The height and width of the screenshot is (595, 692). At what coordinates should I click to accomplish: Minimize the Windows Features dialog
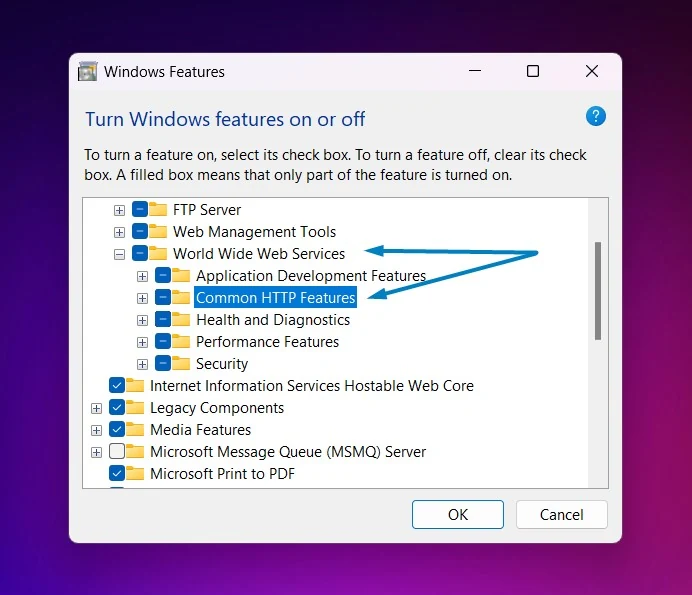click(475, 71)
